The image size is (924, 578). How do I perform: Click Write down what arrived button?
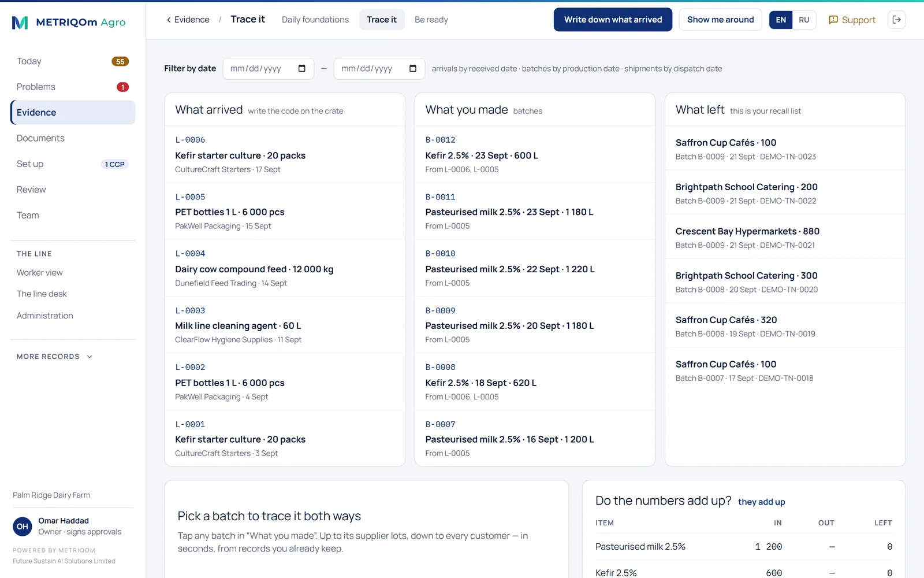pos(613,20)
